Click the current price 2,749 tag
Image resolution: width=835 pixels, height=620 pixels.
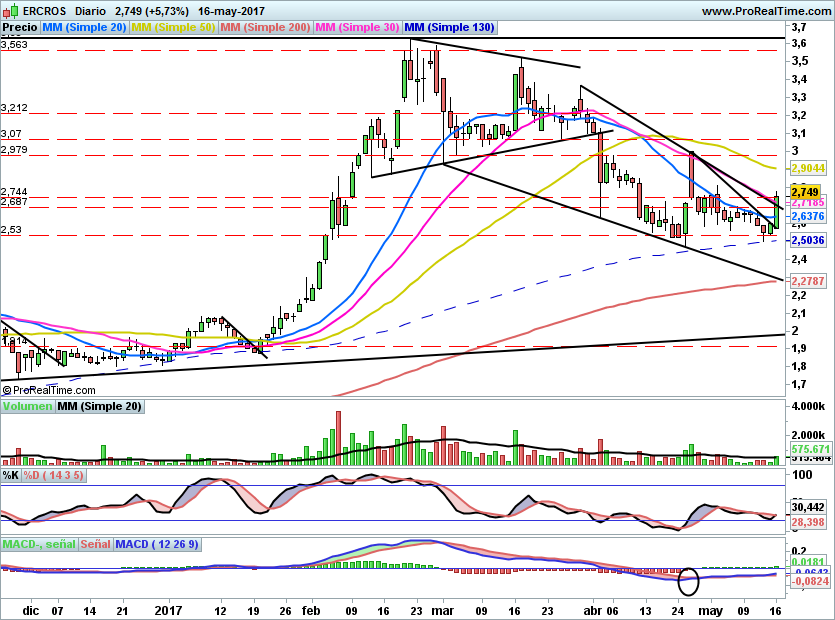click(x=805, y=192)
